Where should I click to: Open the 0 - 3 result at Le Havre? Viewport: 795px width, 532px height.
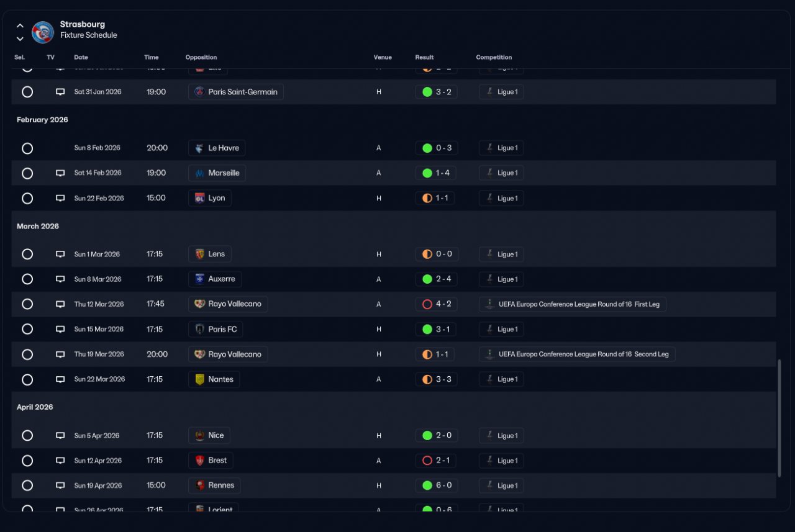coord(437,148)
